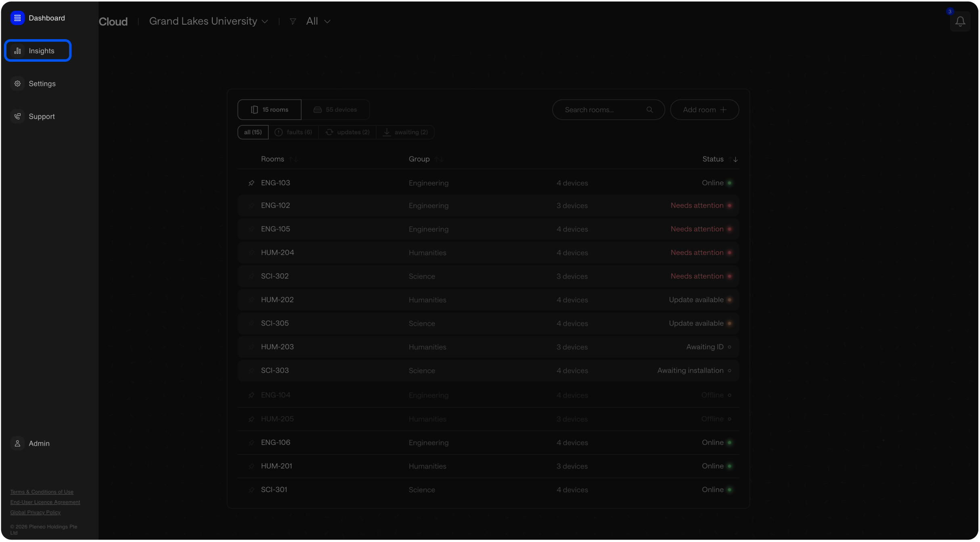The height and width of the screenshot is (542, 980).
Task: Open Terms & Conditions of Use link
Action: tap(42, 492)
